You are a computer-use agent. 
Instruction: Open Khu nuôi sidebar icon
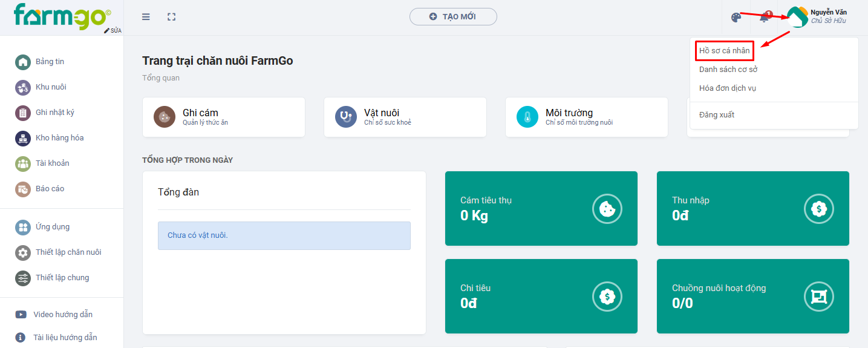[23, 87]
